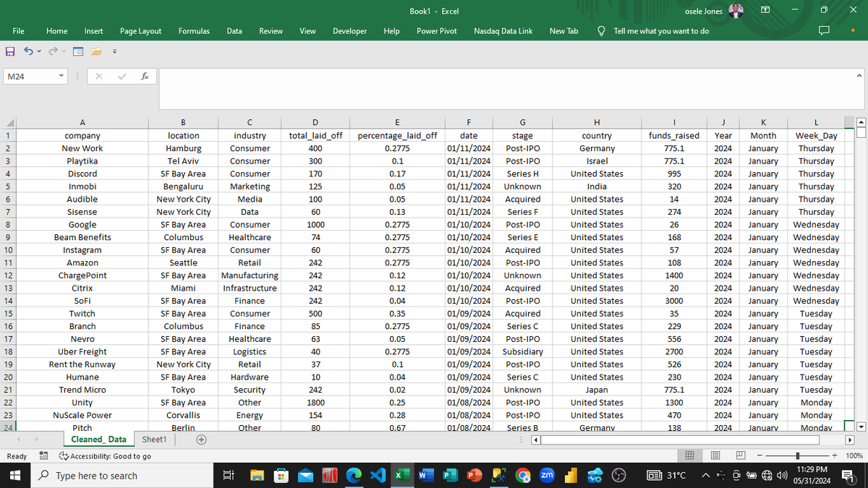Expand the formula bar chevron
Image resolution: width=868 pixels, height=488 pixels.
[x=859, y=76]
